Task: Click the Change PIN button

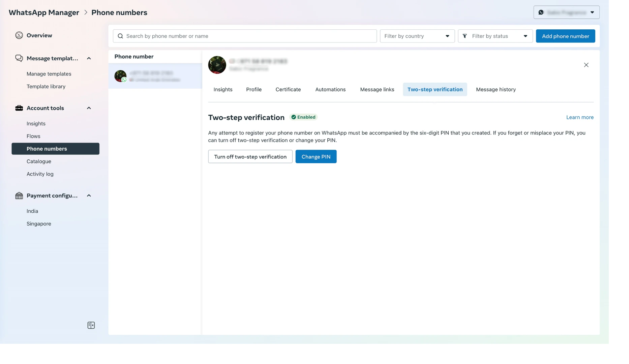Action: 316,157
